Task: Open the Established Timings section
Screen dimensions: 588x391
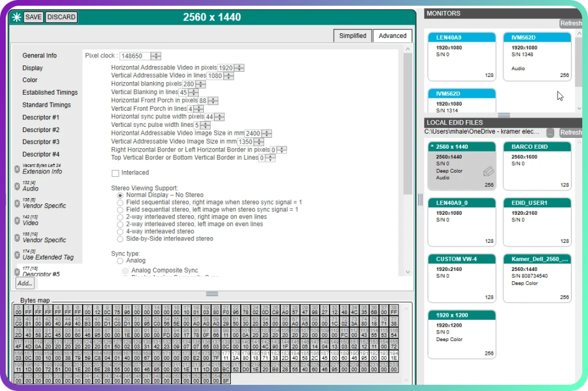Action: 50,92
